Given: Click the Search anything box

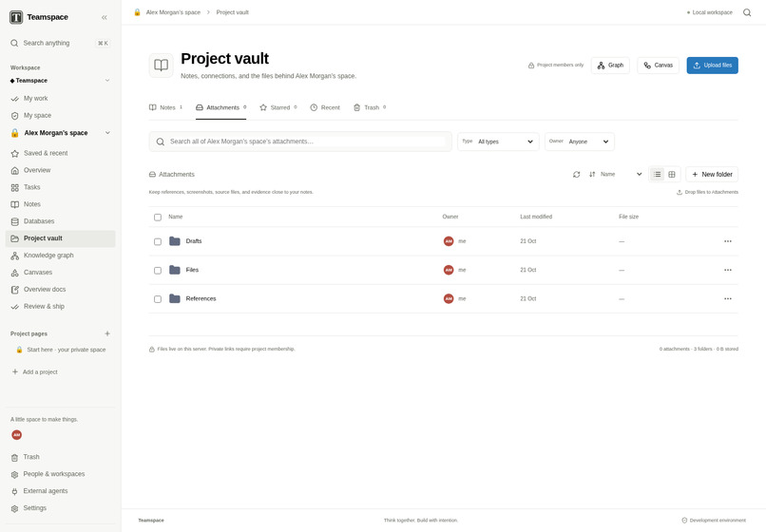Looking at the screenshot, I should click(x=61, y=43).
